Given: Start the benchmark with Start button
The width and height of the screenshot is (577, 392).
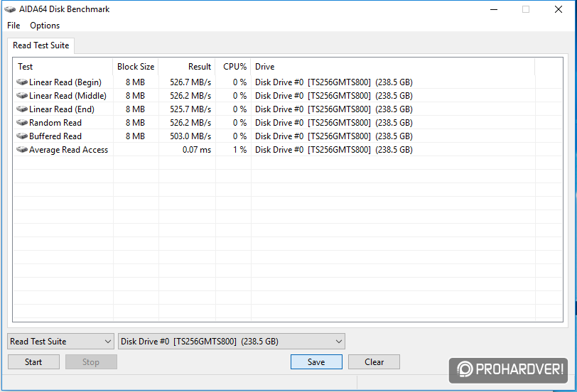Looking at the screenshot, I should (33, 362).
